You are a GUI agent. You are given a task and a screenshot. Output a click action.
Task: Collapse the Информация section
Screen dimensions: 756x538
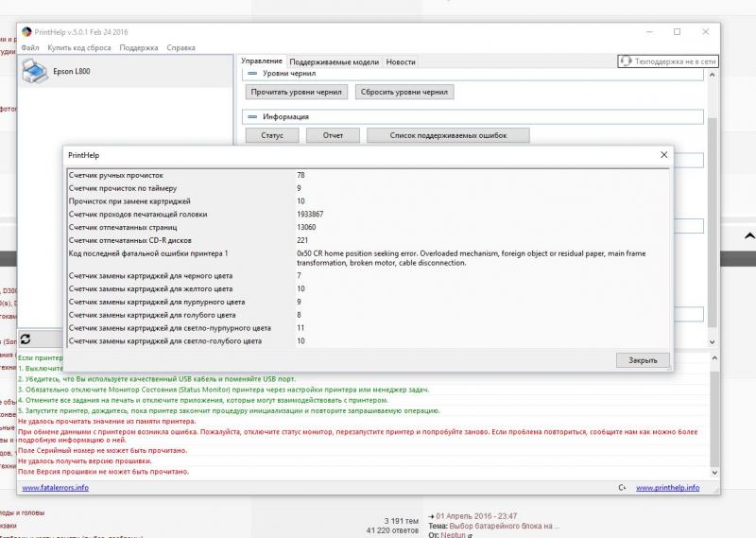point(252,116)
